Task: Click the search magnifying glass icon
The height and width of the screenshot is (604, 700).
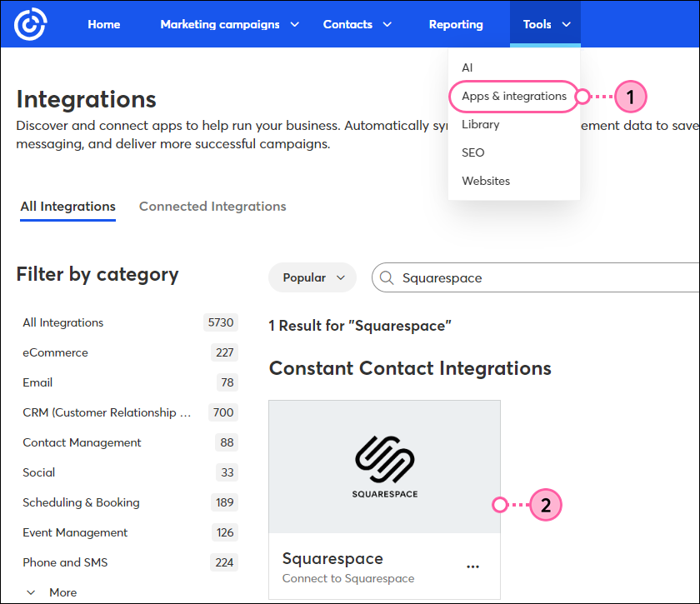Action: [387, 277]
